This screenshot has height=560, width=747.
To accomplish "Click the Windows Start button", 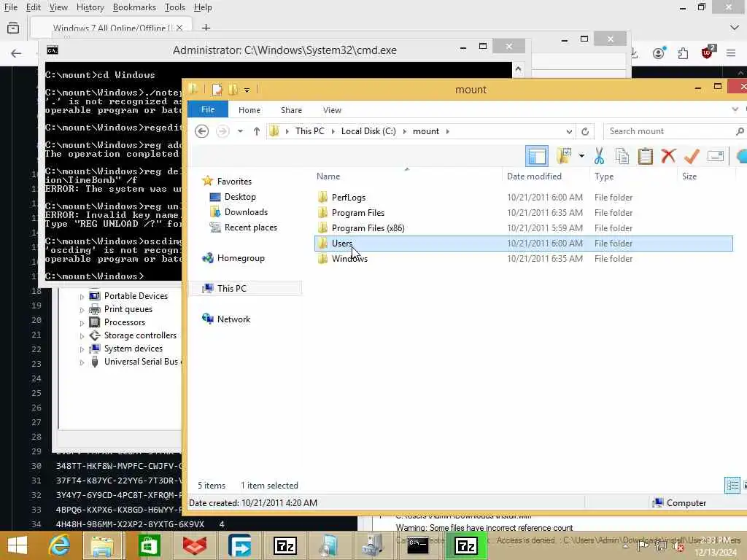I will point(18,545).
